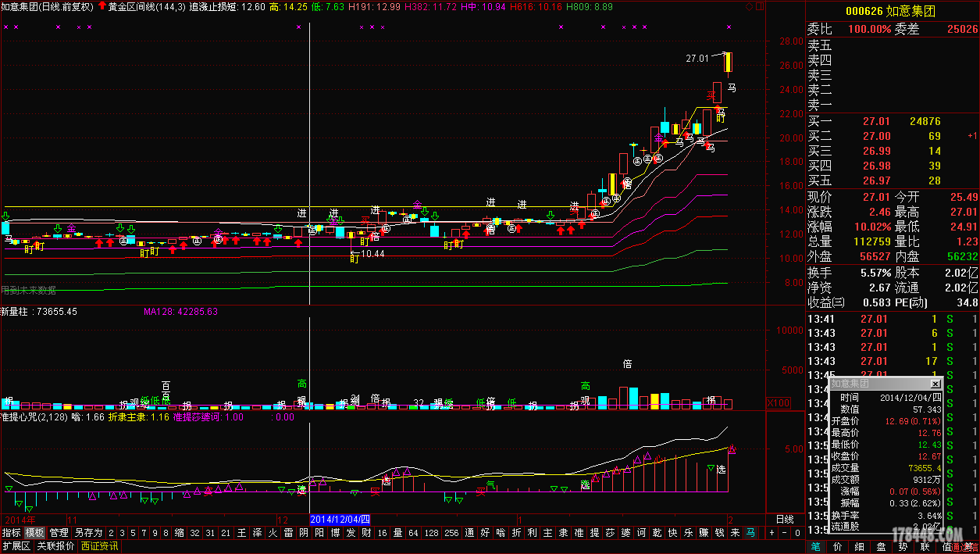Select preset 赚 in the toolbar
The height and width of the screenshot is (554, 980).
704,532
